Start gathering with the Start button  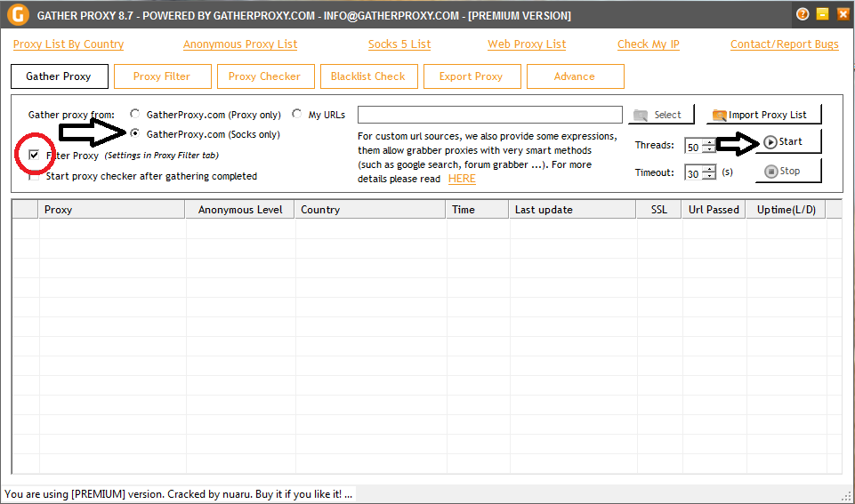[788, 141]
